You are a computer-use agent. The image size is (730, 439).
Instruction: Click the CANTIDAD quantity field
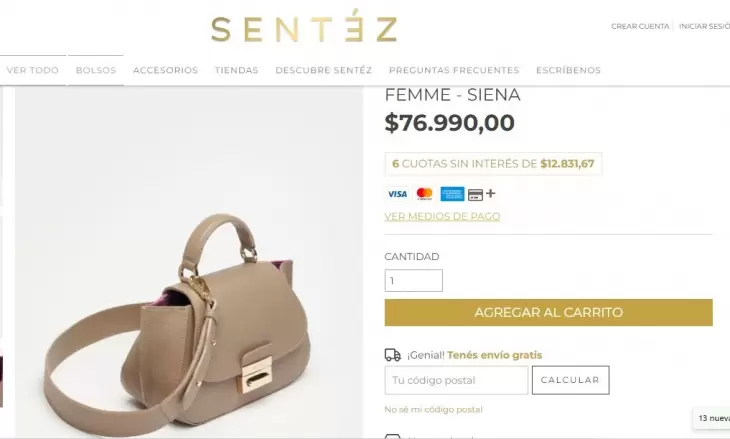413,281
